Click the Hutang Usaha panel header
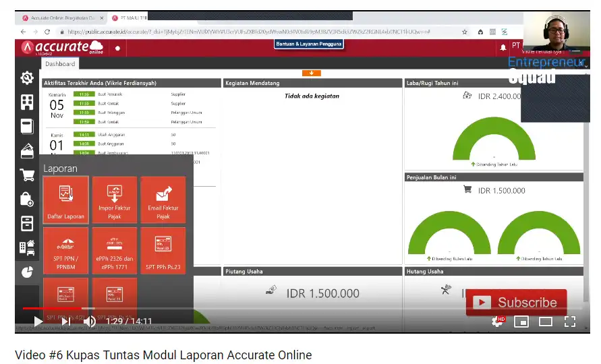 (x=494, y=272)
